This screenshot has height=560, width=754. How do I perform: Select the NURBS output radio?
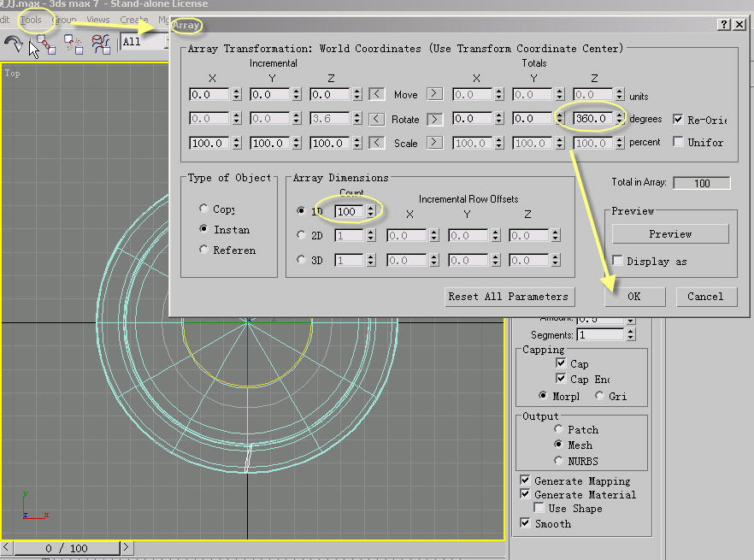coord(558,461)
